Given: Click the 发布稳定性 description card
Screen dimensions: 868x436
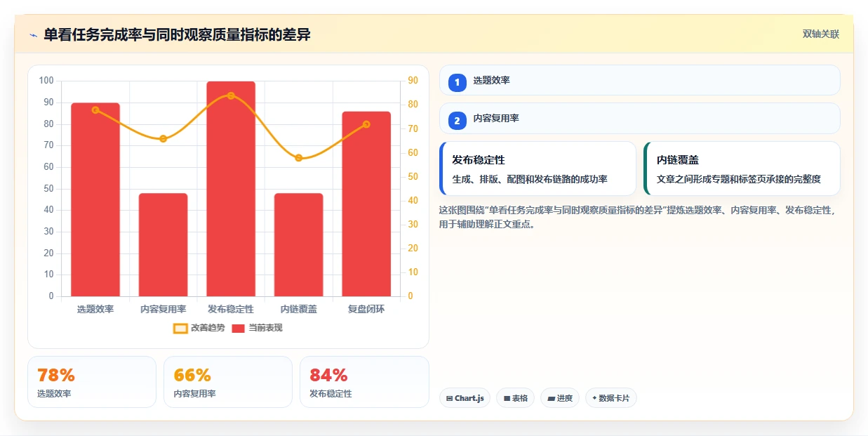Looking at the screenshot, I should pos(538,169).
